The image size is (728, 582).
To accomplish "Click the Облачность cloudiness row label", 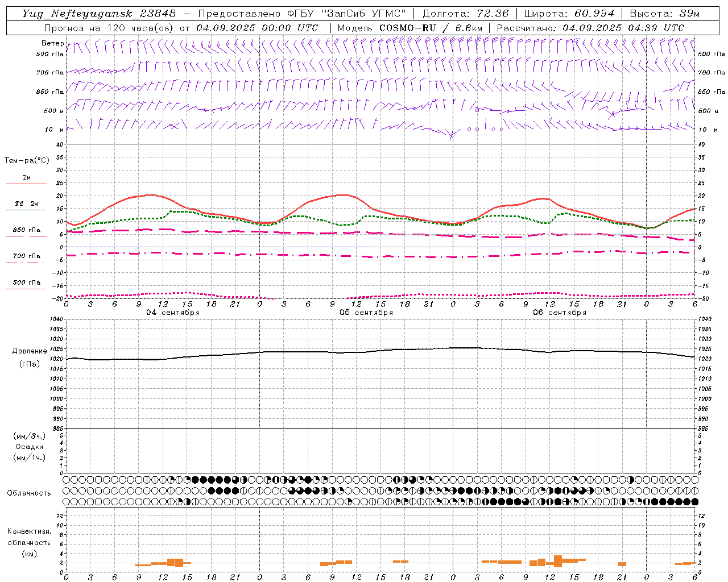I will pos(28,493).
